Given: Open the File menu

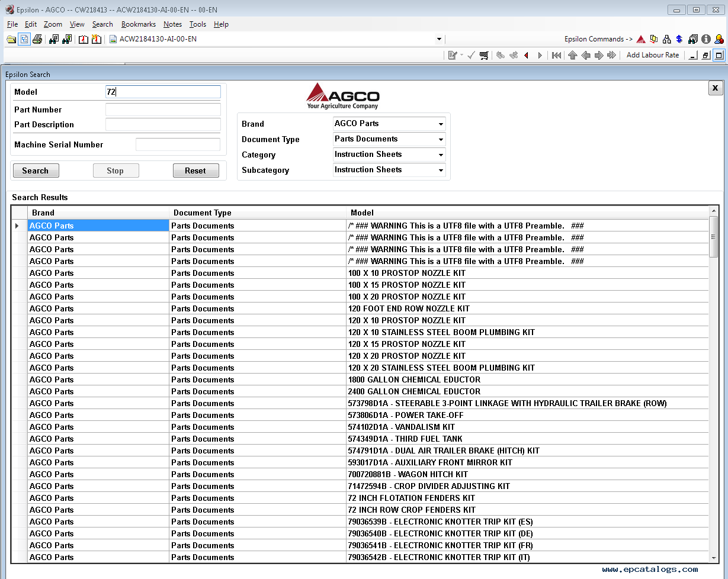Looking at the screenshot, I should (x=12, y=24).
